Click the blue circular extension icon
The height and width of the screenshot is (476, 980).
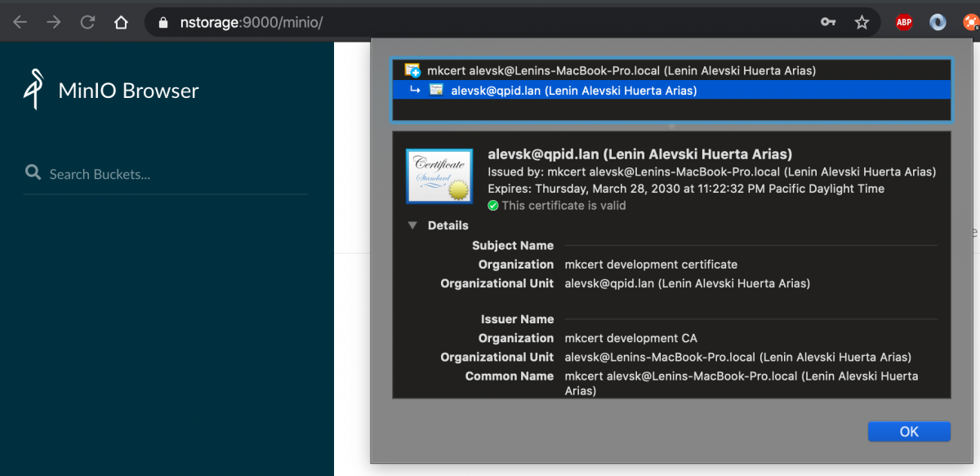(938, 22)
